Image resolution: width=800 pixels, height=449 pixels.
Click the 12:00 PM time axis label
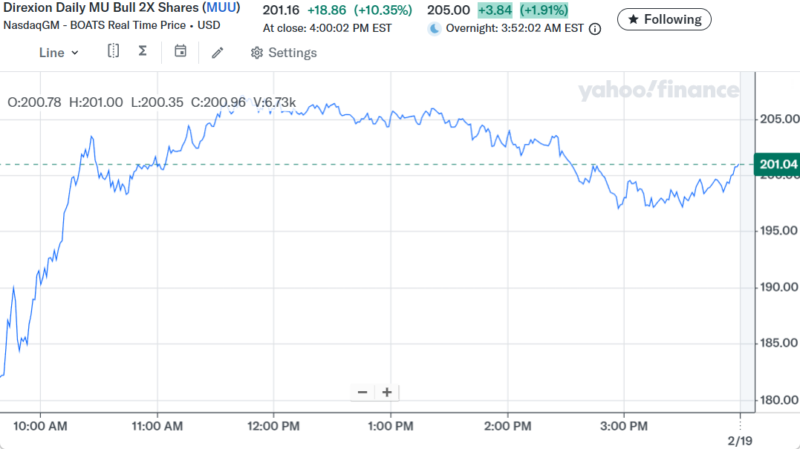(275, 426)
